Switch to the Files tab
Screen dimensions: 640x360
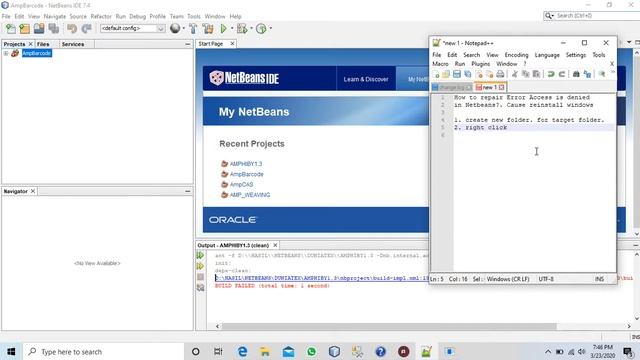pyautogui.click(x=43, y=44)
